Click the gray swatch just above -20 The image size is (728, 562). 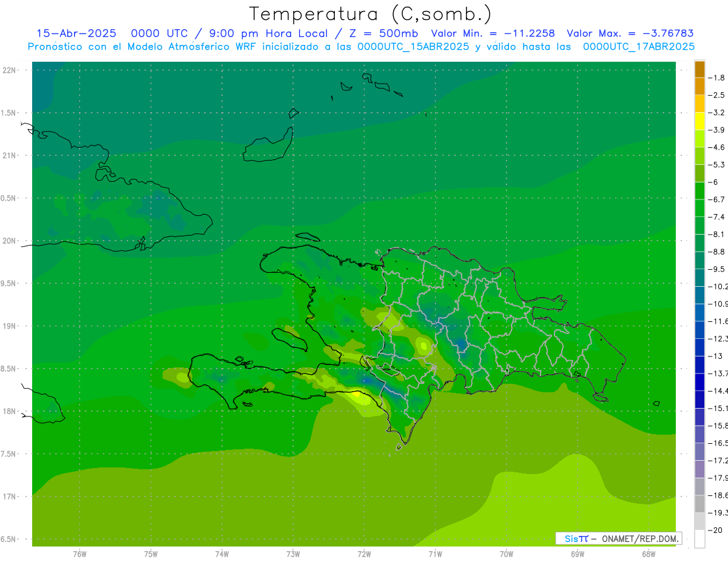tap(699, 521)
